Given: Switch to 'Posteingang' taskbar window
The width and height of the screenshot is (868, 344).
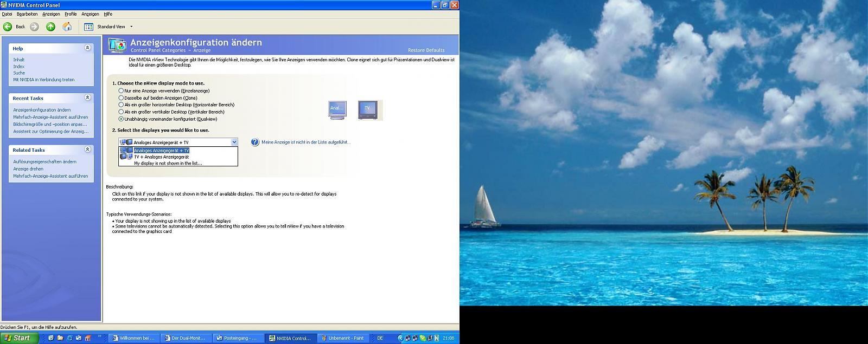Looking at the screenshot, I should click(x=238, y=337).
